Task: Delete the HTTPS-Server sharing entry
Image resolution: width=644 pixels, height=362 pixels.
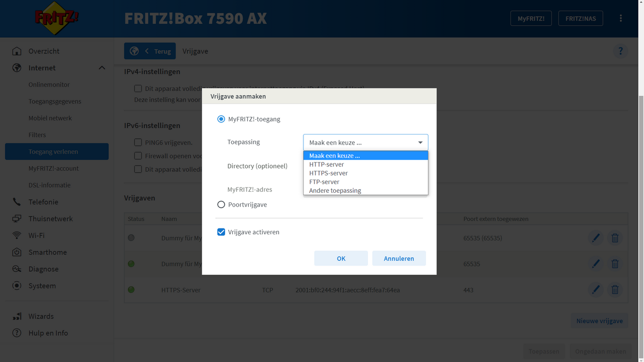Action: point(615,289)
